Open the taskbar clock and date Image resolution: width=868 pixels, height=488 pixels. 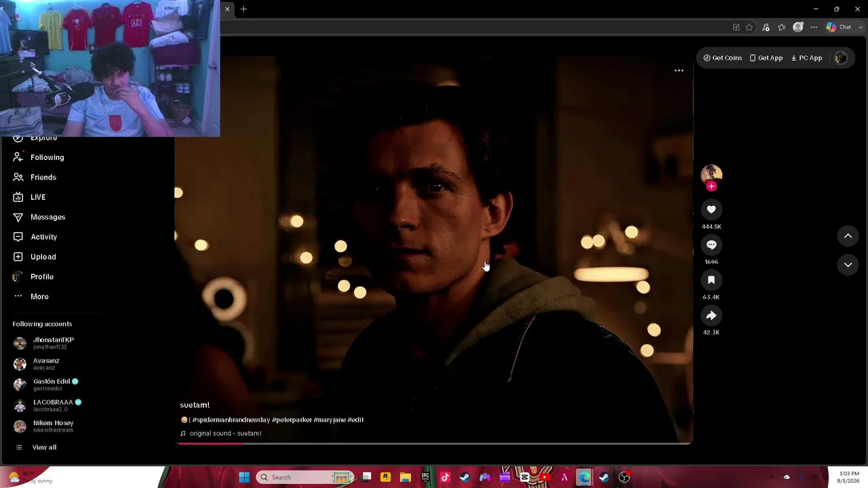[849, 477]
